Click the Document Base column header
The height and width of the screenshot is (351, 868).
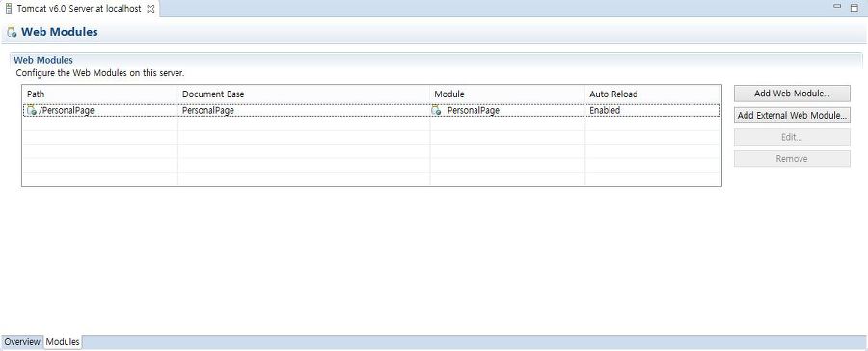pyautogui.click(x=304, y=94)
